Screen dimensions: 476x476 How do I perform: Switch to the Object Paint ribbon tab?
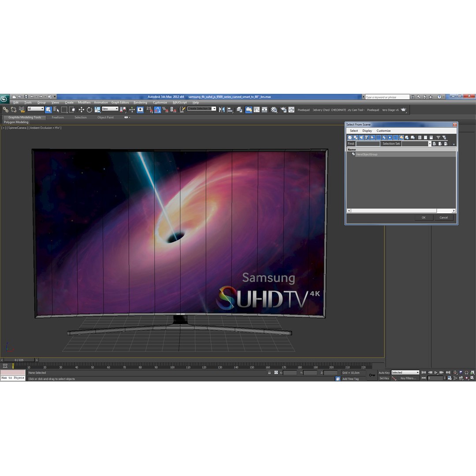click(x=105, y=117)
